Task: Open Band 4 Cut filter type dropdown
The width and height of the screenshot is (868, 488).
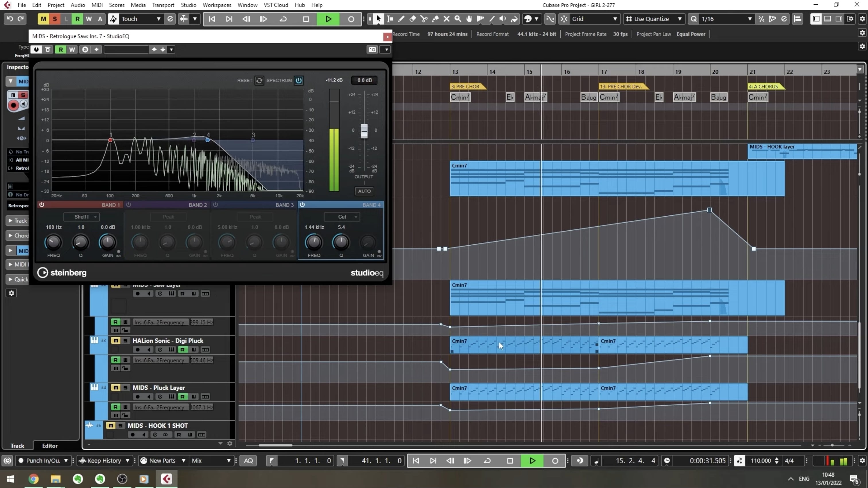Action: (342, 217)
